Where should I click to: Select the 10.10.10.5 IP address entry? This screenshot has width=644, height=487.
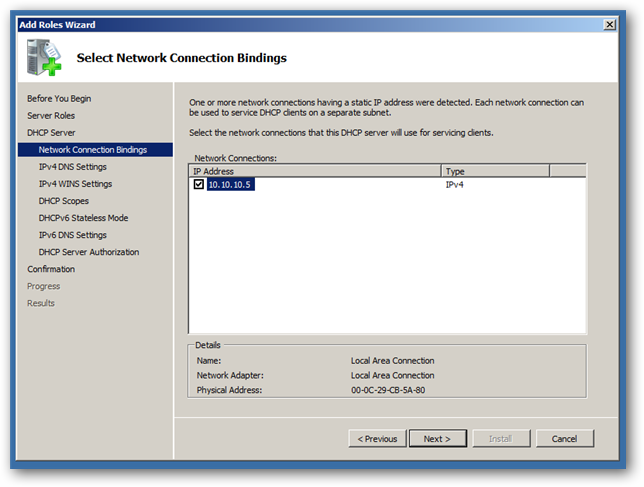pos(230,184)
